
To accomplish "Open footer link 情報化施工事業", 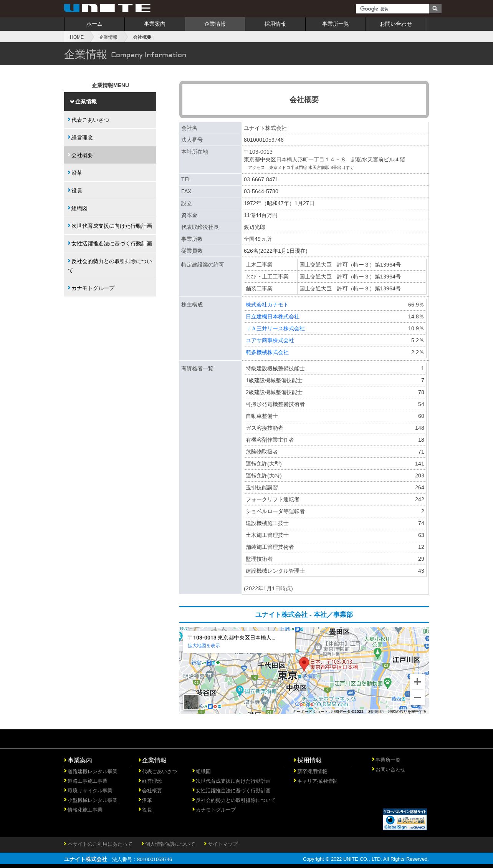I will pyautogui.click(x=85, y=810).
